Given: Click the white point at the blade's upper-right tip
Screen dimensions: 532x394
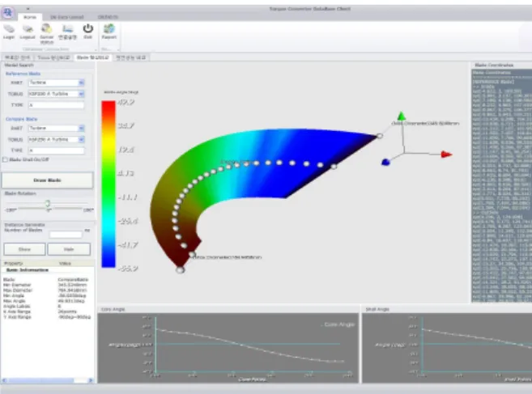Looking at the screenshot, I should (x=380, y=136).
